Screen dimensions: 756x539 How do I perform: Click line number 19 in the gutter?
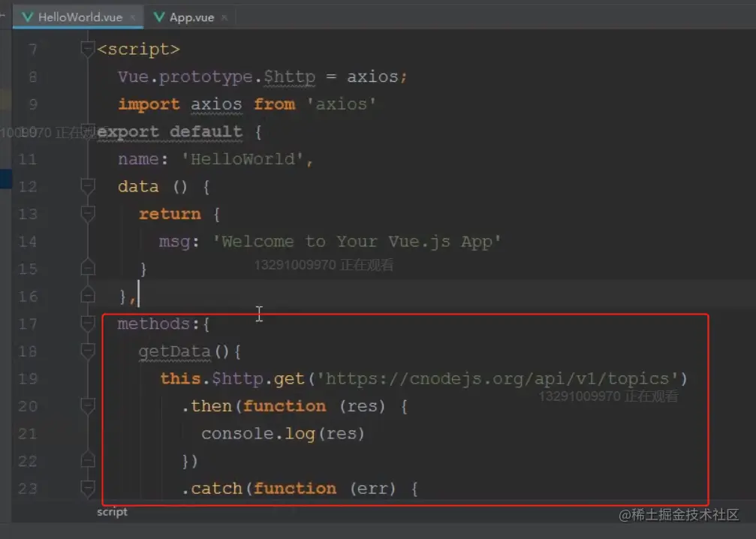click(x=28, y=379)
